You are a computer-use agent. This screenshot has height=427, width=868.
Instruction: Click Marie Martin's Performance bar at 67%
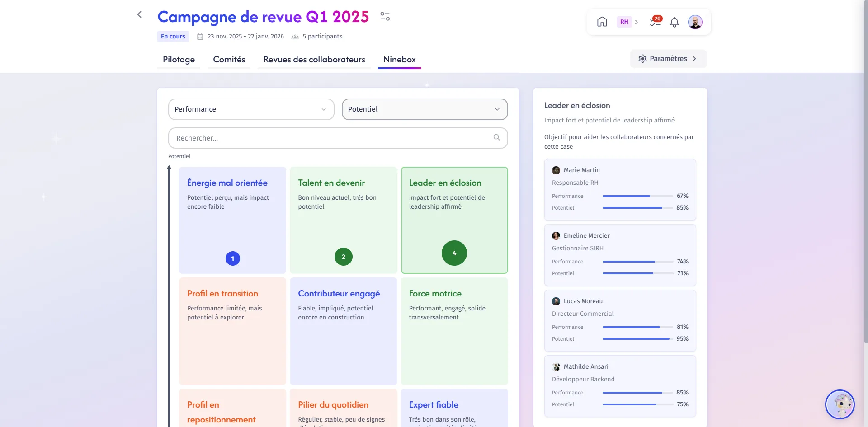[637, 196]
